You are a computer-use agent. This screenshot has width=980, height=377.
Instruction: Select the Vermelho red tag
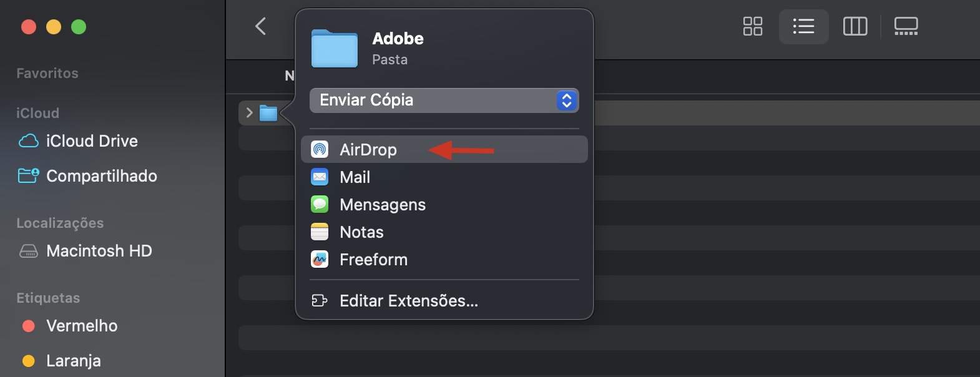point(82,326)
